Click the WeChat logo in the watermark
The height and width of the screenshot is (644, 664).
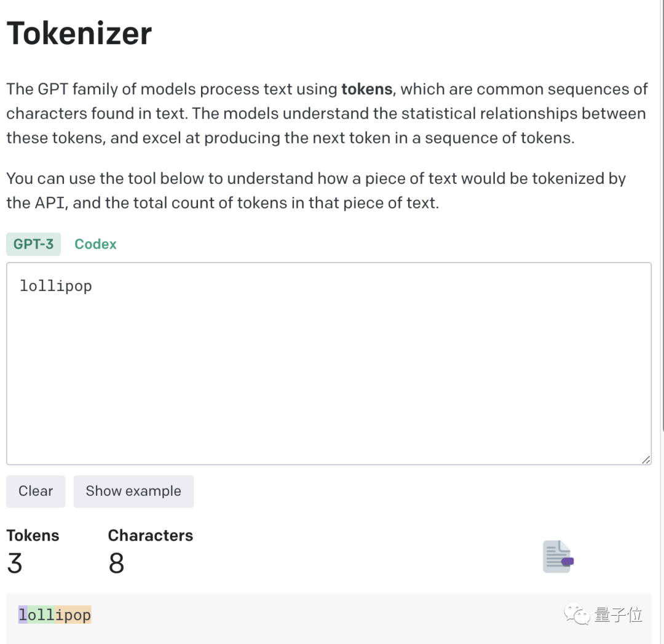576,614
